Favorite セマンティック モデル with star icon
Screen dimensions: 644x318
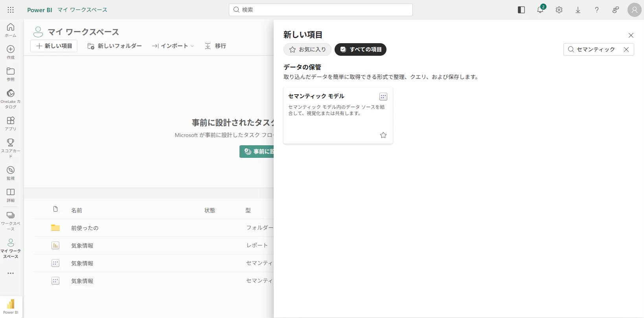[x=383, y=135]
